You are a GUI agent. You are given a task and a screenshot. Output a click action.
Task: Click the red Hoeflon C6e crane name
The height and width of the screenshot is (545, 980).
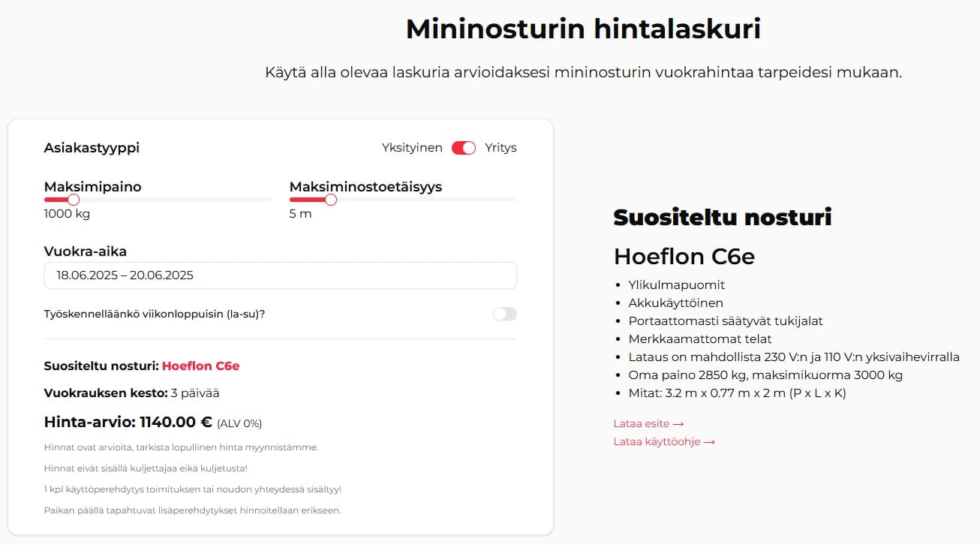coord(201,366)
